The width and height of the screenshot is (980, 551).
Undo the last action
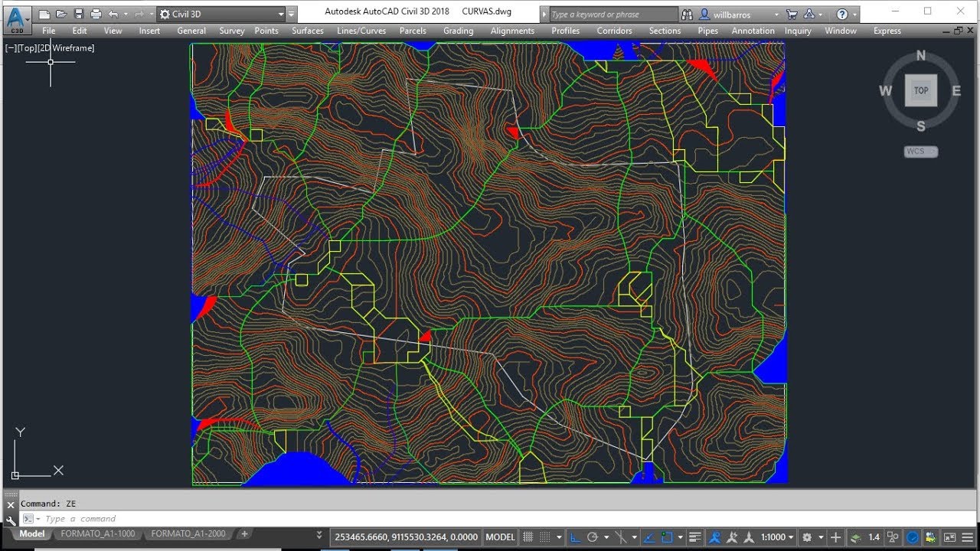(x=113, y=14)
